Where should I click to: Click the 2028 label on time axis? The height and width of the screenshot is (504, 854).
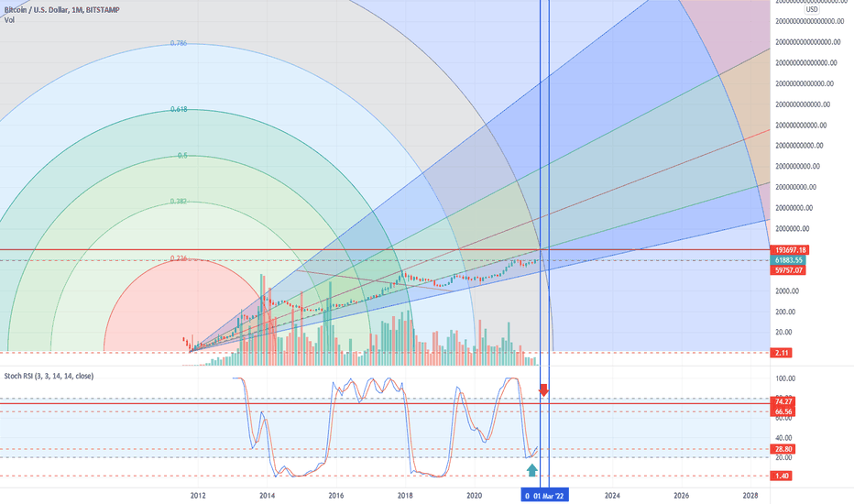750,496
